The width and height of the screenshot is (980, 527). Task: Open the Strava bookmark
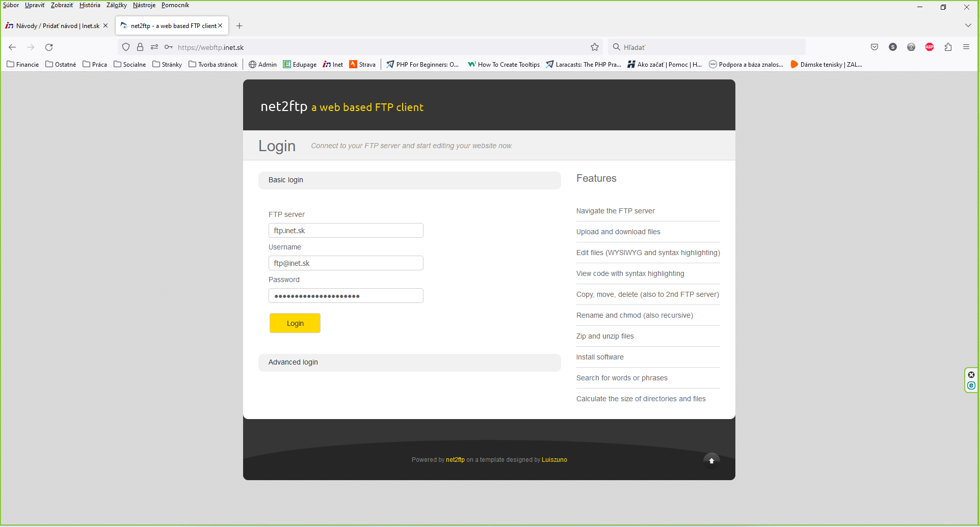[362, 65]
